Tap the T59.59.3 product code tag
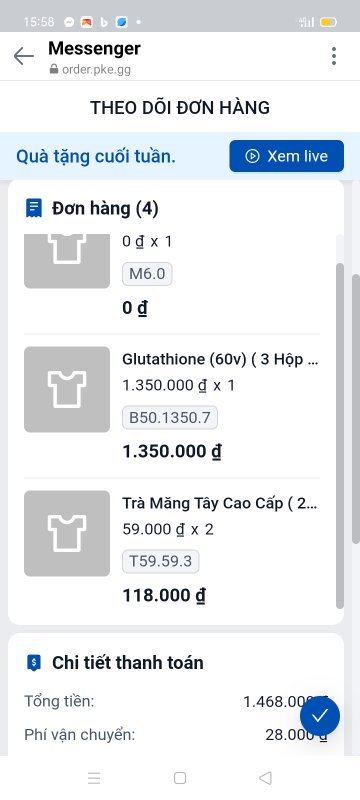 pyautogui.click(x=161, y=562)
